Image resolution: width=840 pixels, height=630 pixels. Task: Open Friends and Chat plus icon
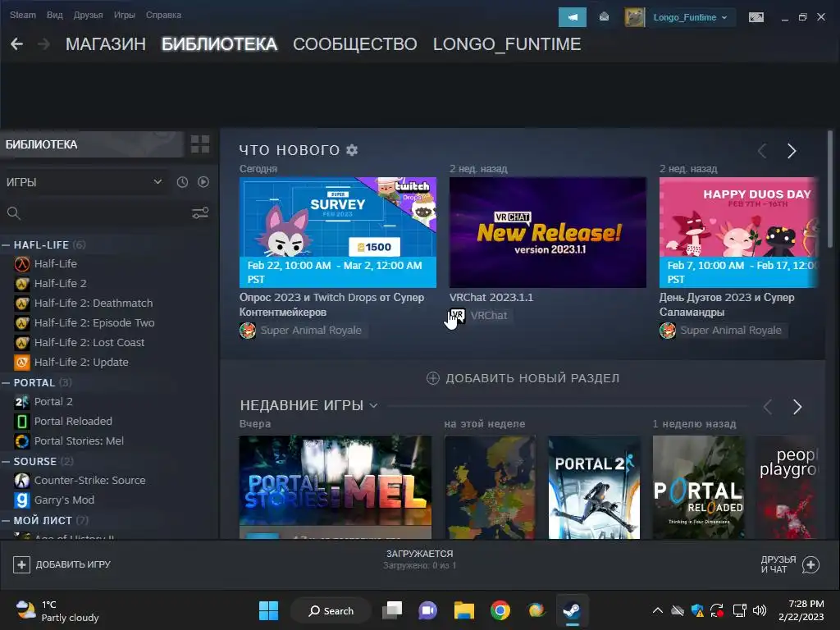click(810, 564)
